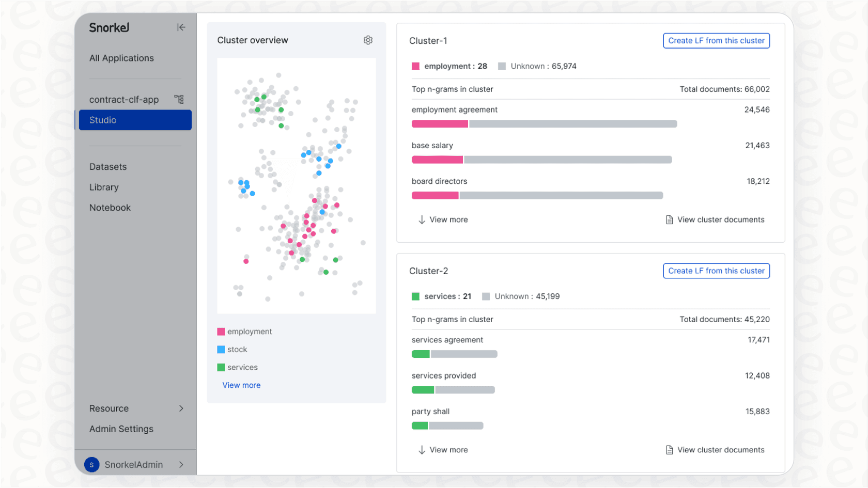
Task: Toggle services legend entry in cluster overview
Action: coord(237,368)
